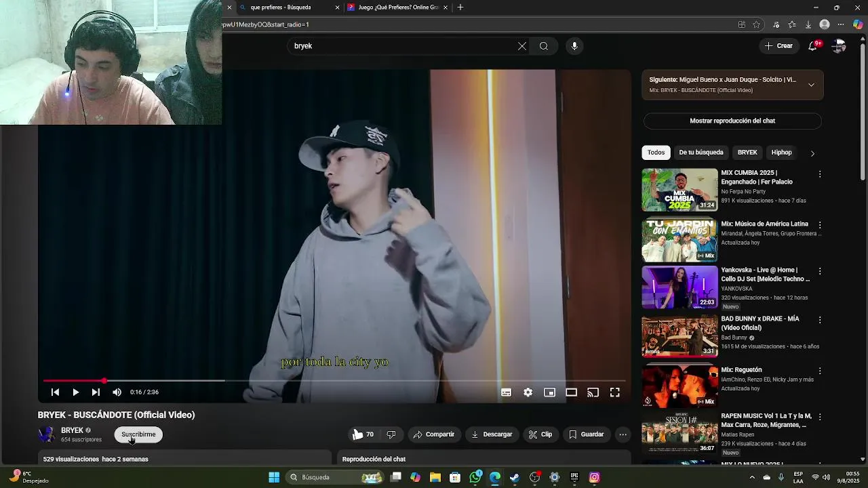Screen dimensions: 868x488
Task: Open more actions below the video
Action: coord(623,434)
